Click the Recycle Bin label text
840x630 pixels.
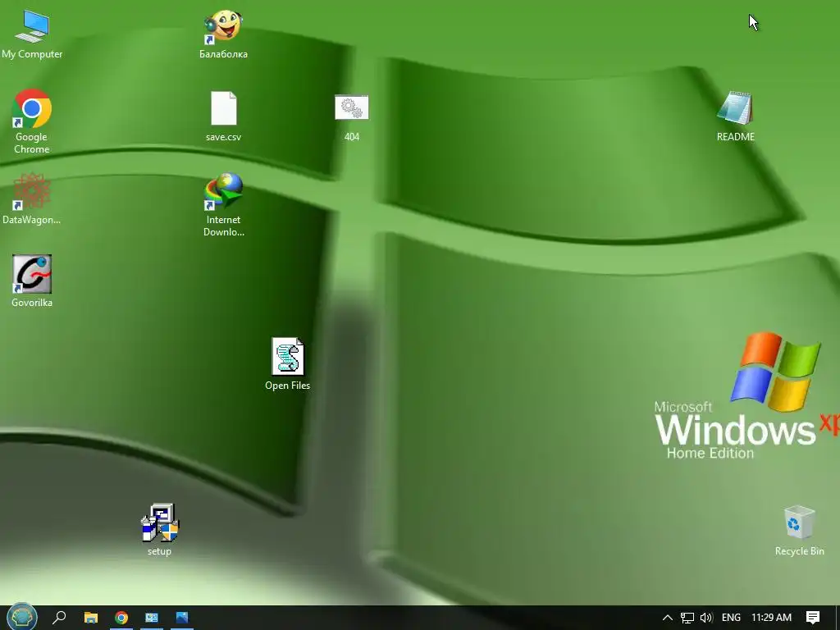(x=799, y=551)
